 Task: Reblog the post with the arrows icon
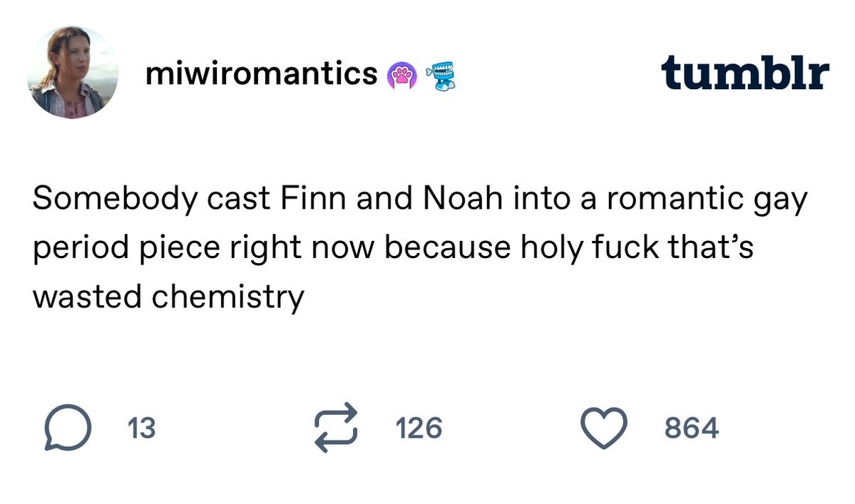(334, 428)
